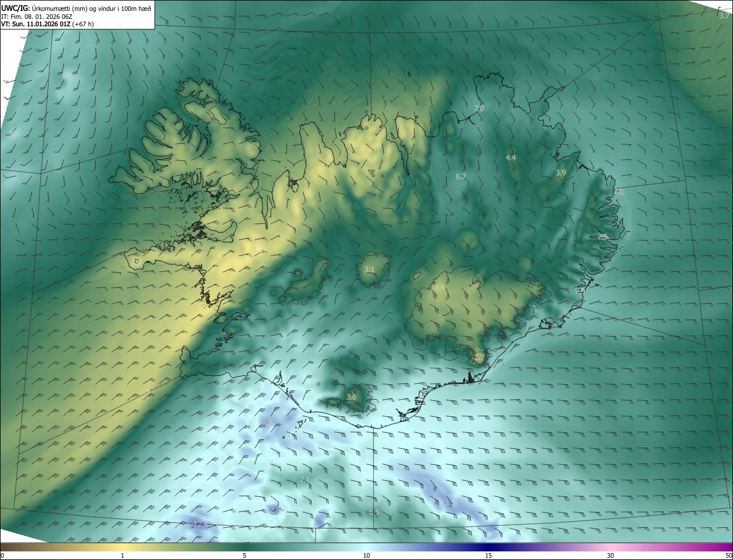
Task: Click the map value '7.5' in the Eastfjords
Action: (x=602, y=236)
